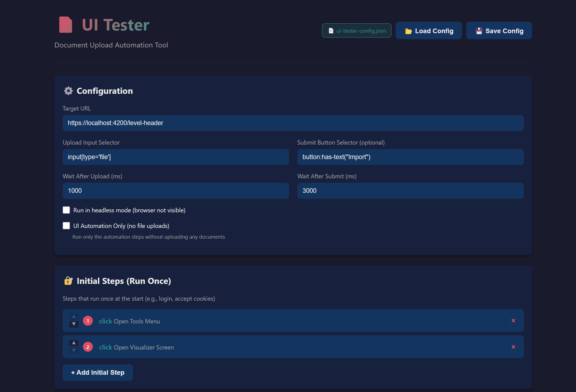The height and width of the screenshot is (392, 576).
Task: Click the number 1 badge on Open Tools Menu step
Action: pos(88,320)
